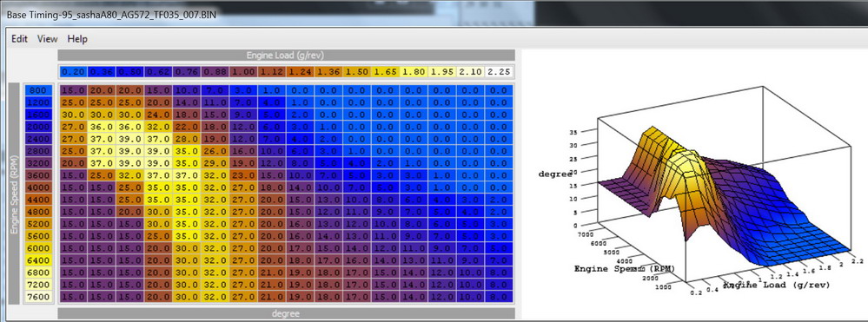Open the Edit menu
868x322 pixels.
[x=19, y=39]
